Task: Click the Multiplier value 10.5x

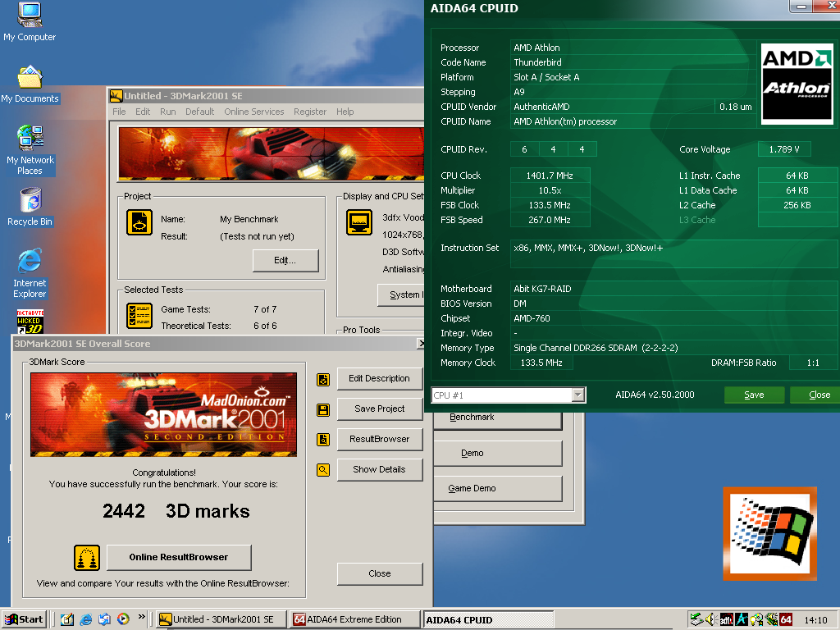Action: (550, 190)
